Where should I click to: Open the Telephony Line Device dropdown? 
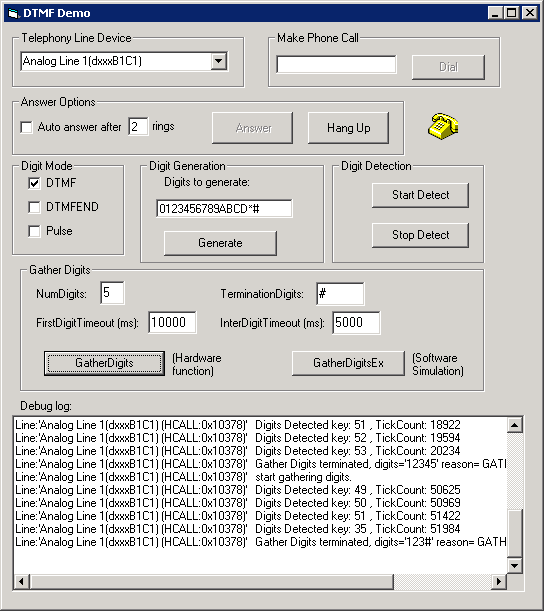(219, 61)
